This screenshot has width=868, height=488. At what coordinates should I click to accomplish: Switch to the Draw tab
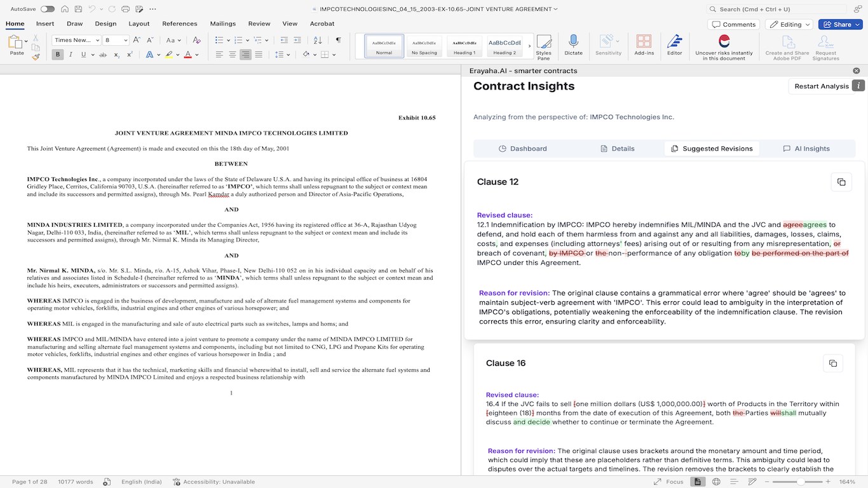pyautogui.click(x=75, y=24)
